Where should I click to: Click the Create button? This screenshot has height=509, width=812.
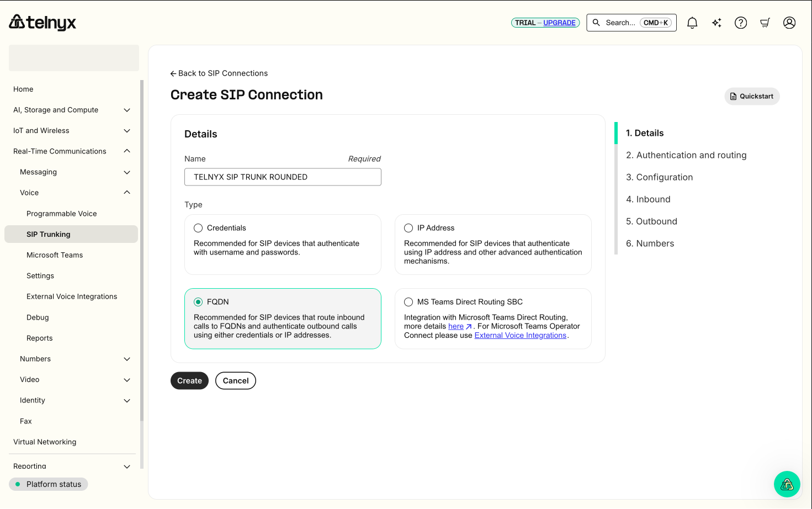[189, 381]
